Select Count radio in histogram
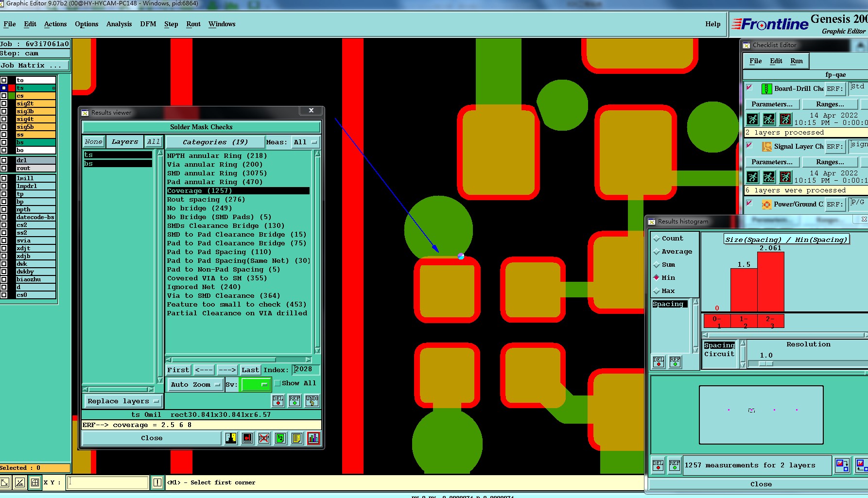Screen dimensions: 868x498 [657, 239]
